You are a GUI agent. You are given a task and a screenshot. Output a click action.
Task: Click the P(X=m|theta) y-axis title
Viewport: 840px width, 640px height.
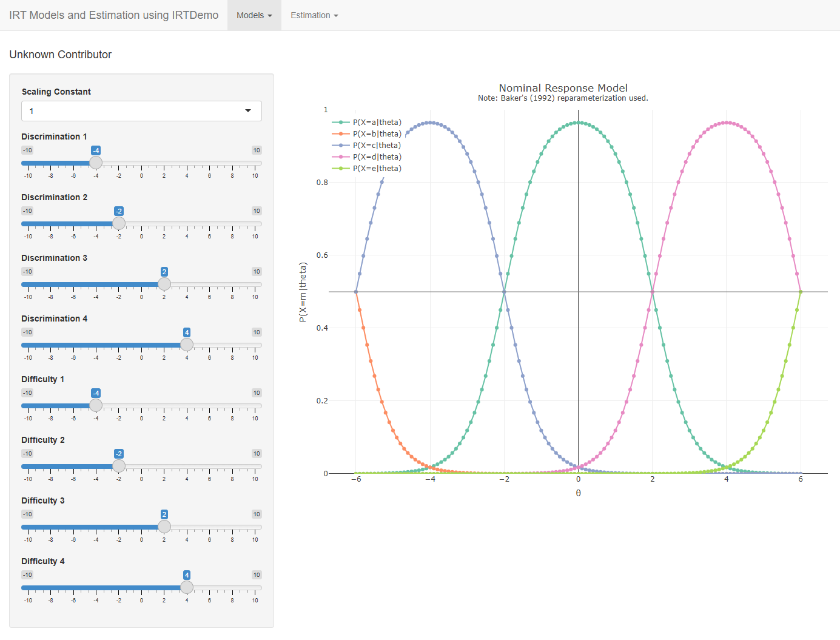(303, 292)
